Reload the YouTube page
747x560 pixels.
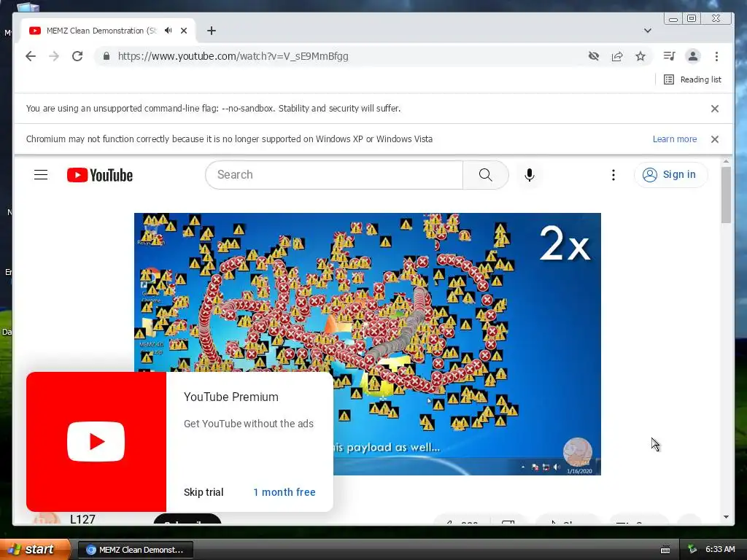pyautogui.click(x=77, y=56)
